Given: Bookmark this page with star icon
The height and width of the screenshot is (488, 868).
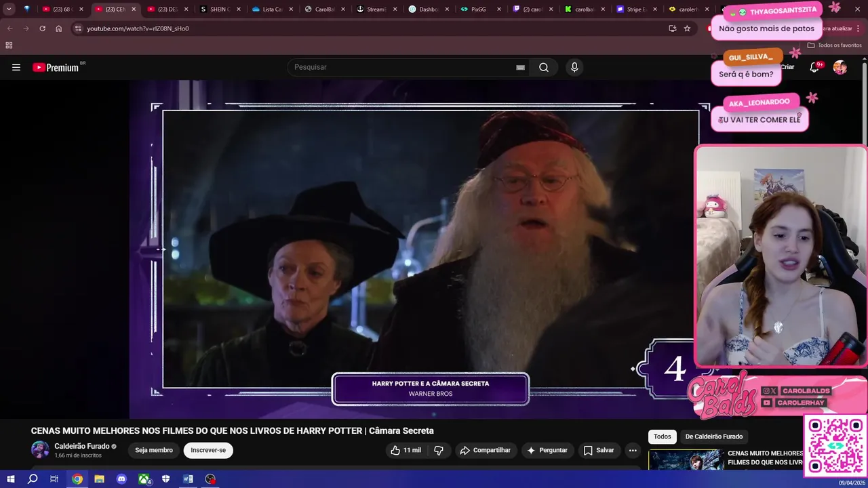Looking at the screenshot, I should coord(687,28).
